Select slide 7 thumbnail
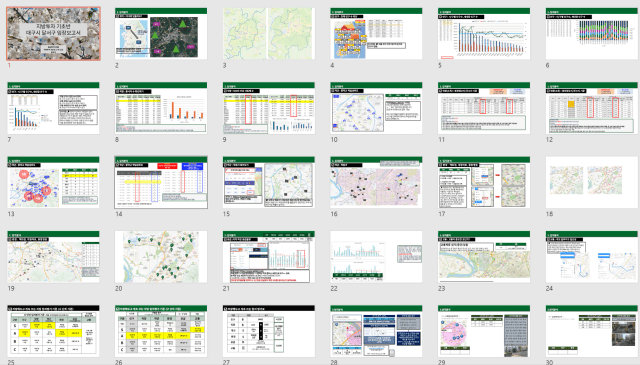This screenshot has height=365, width=640. pyautogui.click(x=53, y=108)
